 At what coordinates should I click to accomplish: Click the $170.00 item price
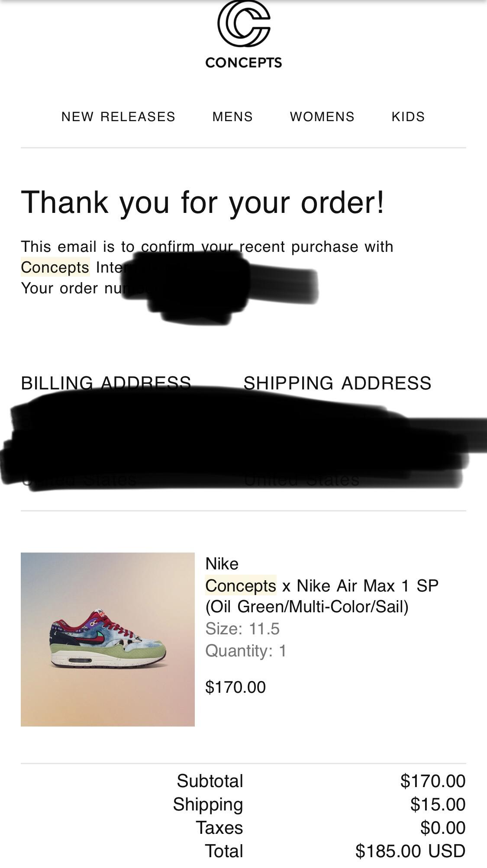tap(235, 687)
